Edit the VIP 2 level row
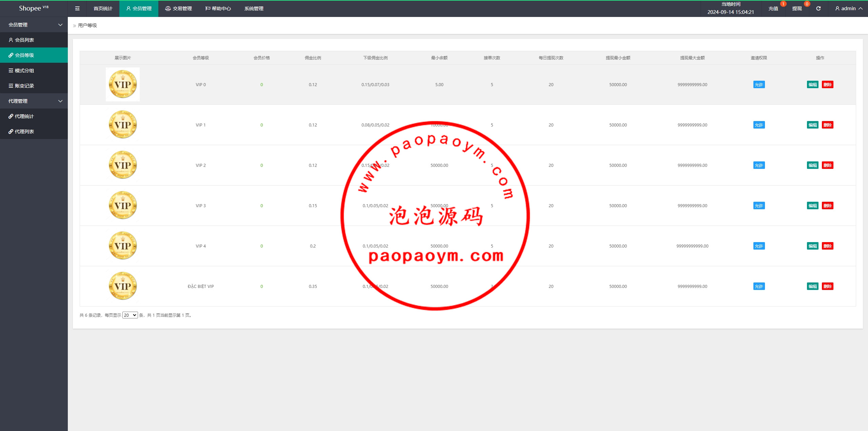 coord(813,165)
